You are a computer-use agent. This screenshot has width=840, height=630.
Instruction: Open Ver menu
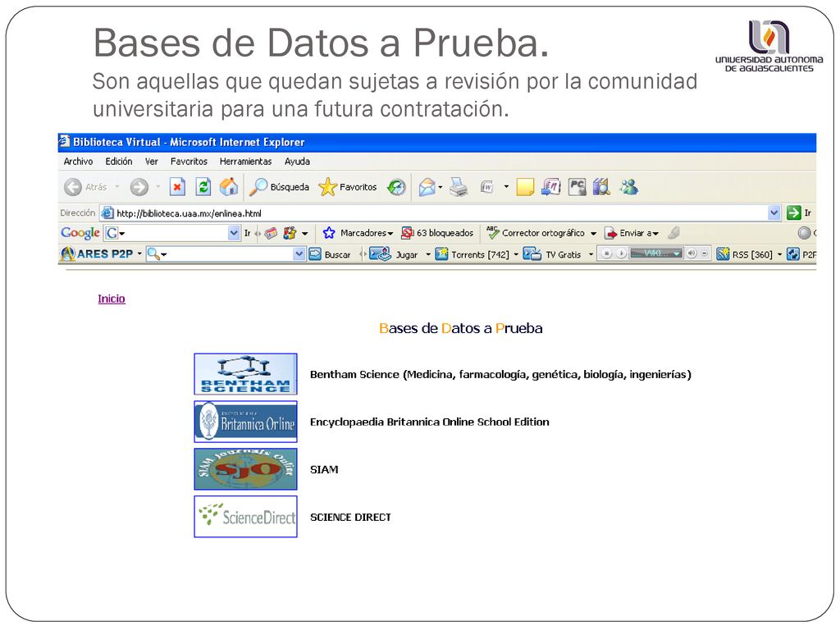click(x=152, y=162)
